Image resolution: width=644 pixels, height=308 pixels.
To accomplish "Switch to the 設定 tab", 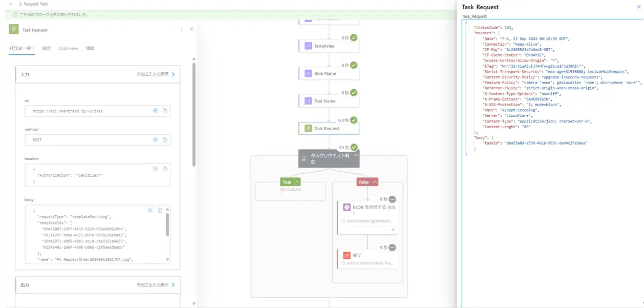I will click(x=47, y=48).
